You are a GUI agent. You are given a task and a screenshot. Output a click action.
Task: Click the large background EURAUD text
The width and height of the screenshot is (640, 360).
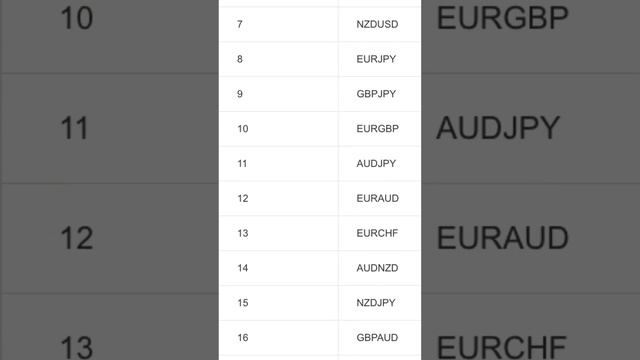pyautogui.click(x=502, y=238)
